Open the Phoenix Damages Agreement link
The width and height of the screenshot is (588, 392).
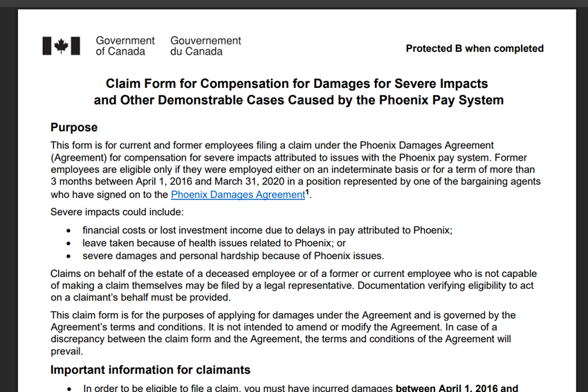coord(238,195)
